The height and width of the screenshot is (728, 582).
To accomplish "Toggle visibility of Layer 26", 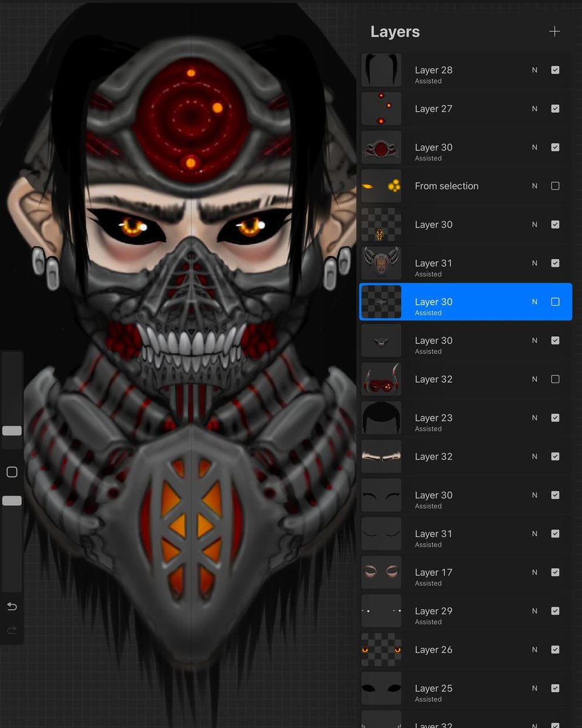I will point(555,649).
